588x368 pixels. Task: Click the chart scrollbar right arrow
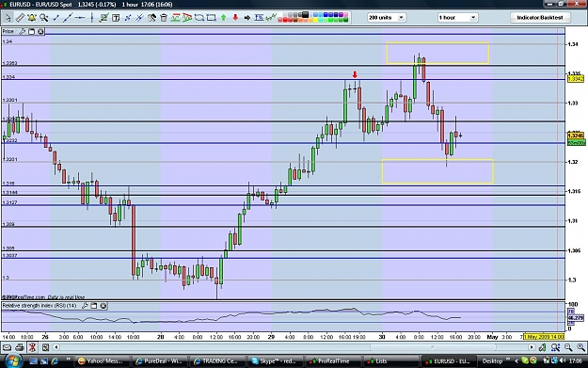[x=532, y=347]
